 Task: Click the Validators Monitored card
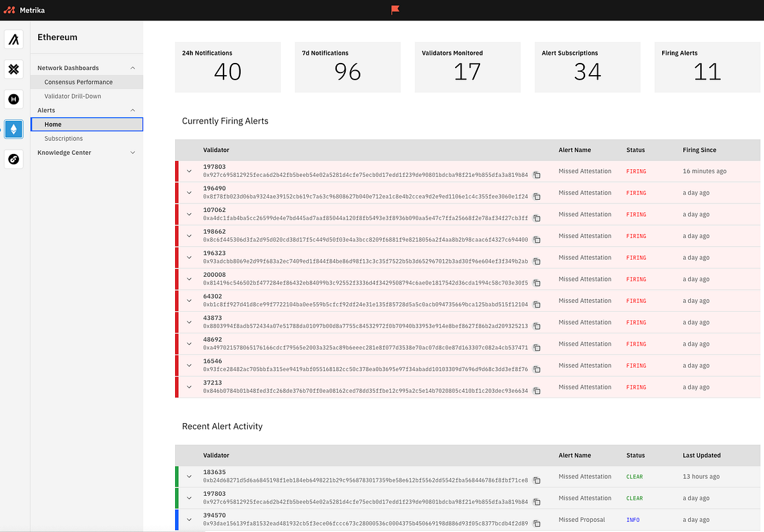click(x=467, y=67)
